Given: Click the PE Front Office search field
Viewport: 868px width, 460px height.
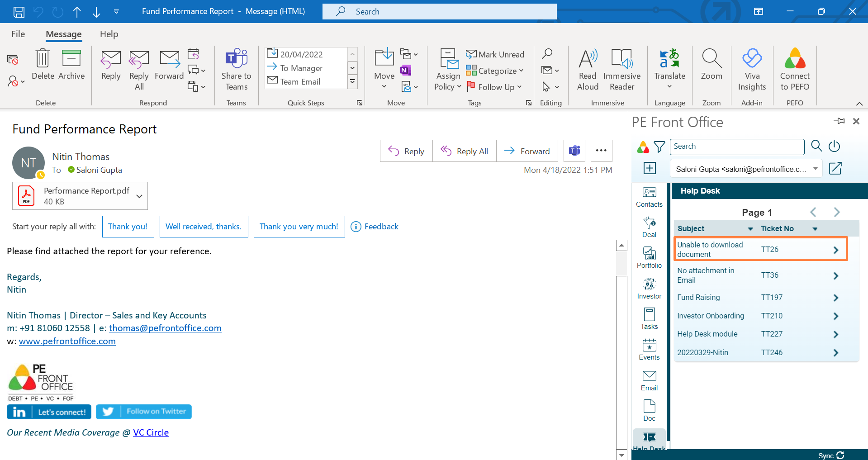Looking at the screenshot, I should [737, 147].
